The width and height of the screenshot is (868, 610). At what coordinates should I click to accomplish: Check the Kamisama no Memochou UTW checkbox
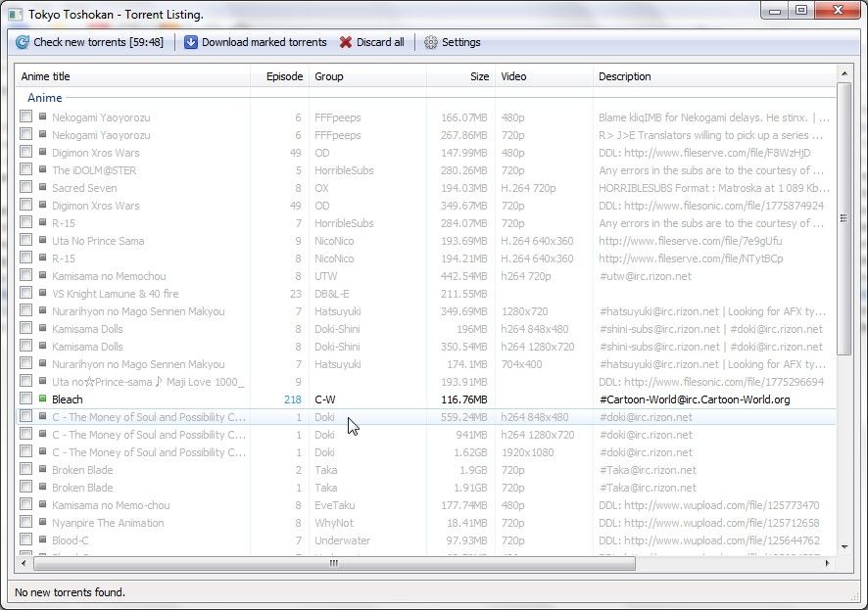26,275
